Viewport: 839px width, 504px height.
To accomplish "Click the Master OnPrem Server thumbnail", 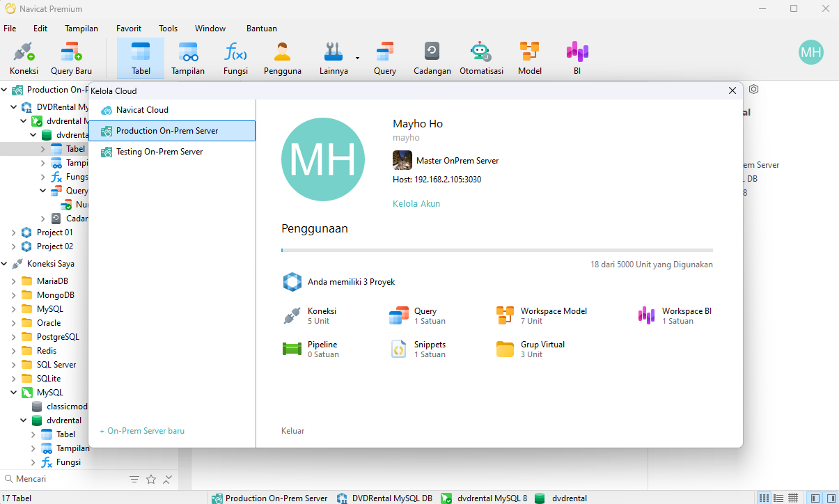I will 402,160.
